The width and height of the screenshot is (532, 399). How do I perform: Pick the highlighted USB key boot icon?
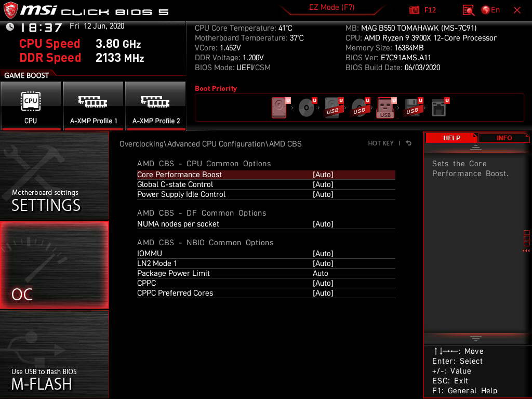[x=385, y=108]
